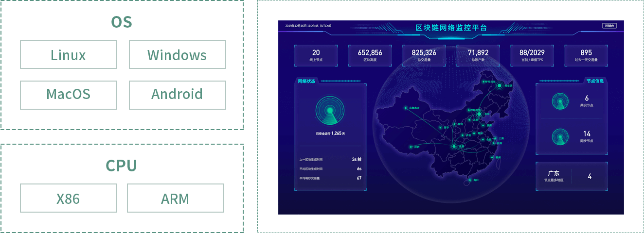Click the consensus nodes radar icon
This screenshot has width=644, height=233.
coord(560,101)
